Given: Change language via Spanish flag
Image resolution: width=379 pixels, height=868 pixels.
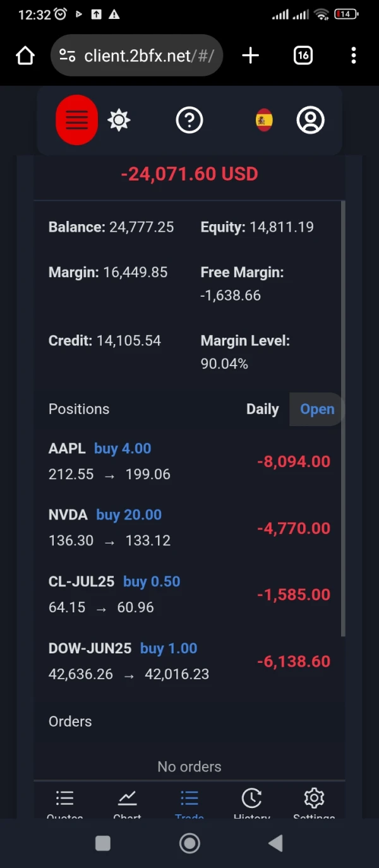Looking at the screenshot, I should click(264, 120).
